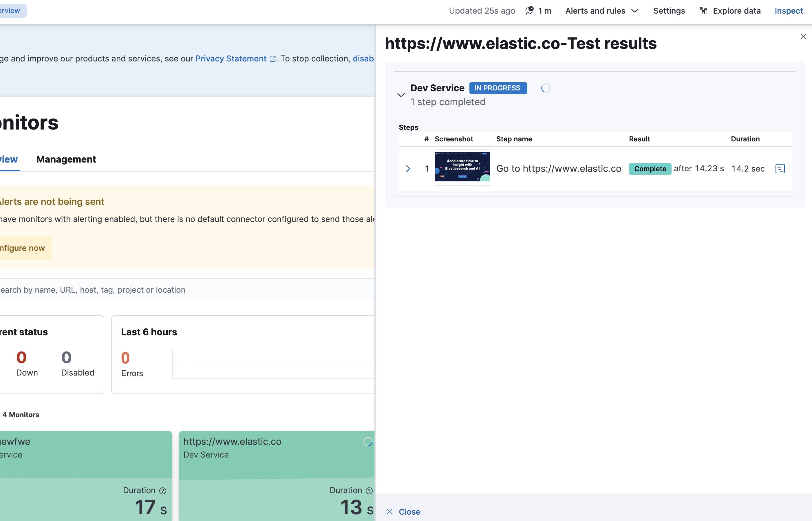
Task: Close the test results flyout with the X
Action: coord(804,37)
